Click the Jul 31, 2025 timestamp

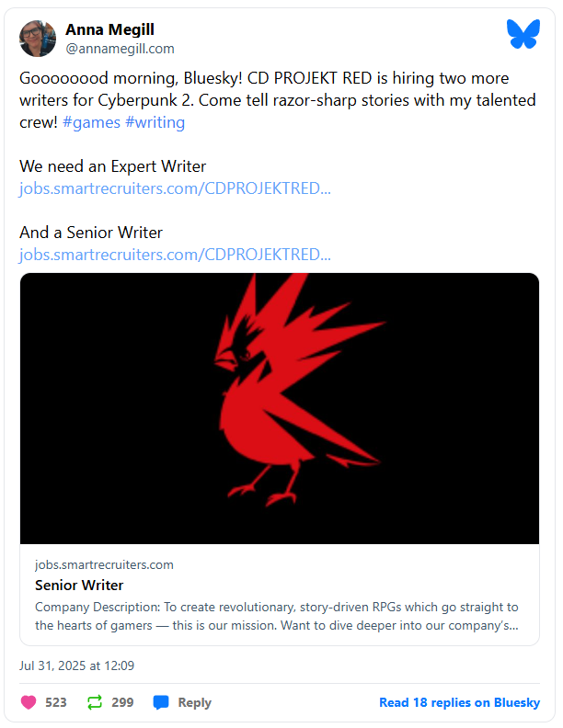click(x=76, y=665)
